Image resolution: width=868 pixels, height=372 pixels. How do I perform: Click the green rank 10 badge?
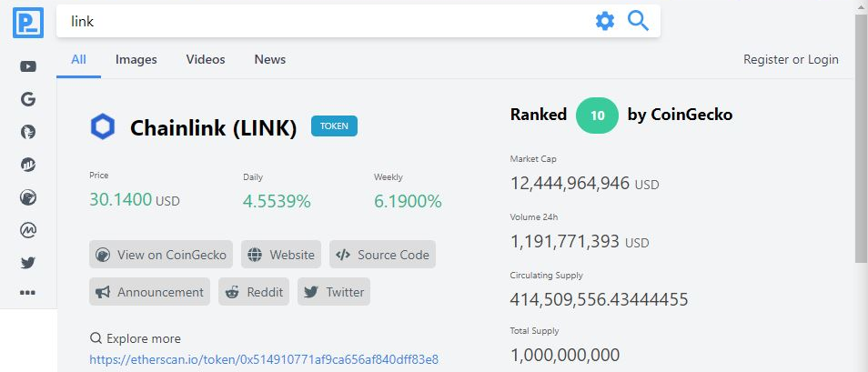pos(597,116)
